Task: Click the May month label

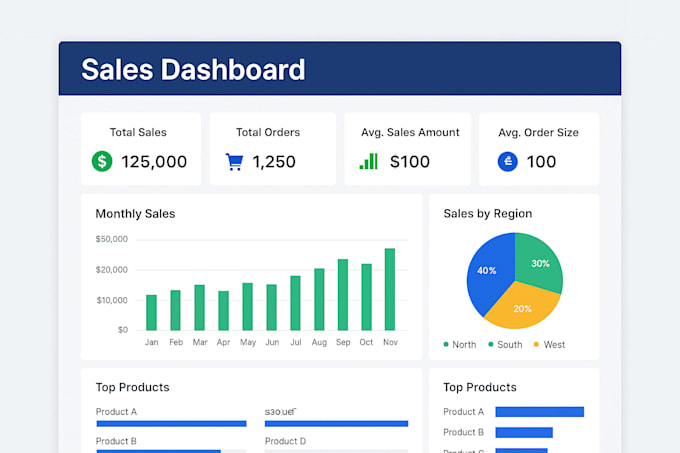Action: 248,342
